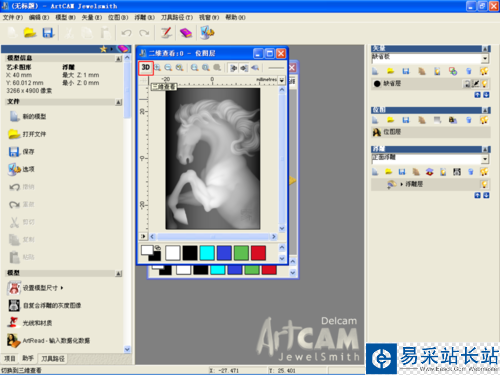Toggle all relief layers visibility double bulb

pyautogui.click(x=484, y=172)
